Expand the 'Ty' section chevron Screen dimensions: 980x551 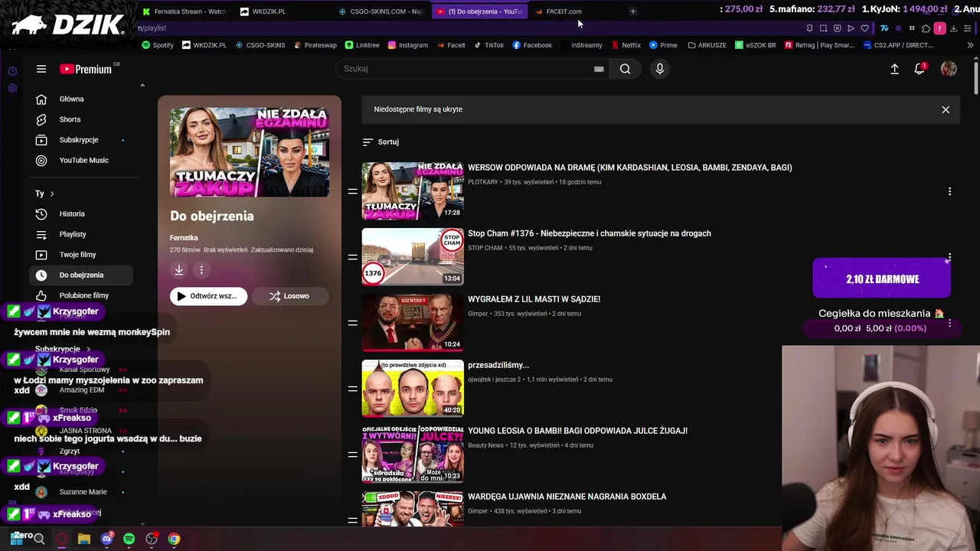tap(52, 194)
